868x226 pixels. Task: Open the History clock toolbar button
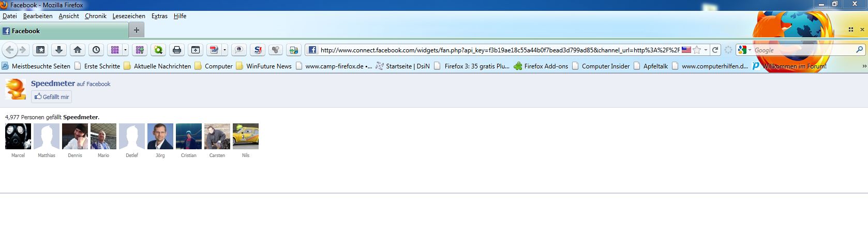tap(96, 50)
